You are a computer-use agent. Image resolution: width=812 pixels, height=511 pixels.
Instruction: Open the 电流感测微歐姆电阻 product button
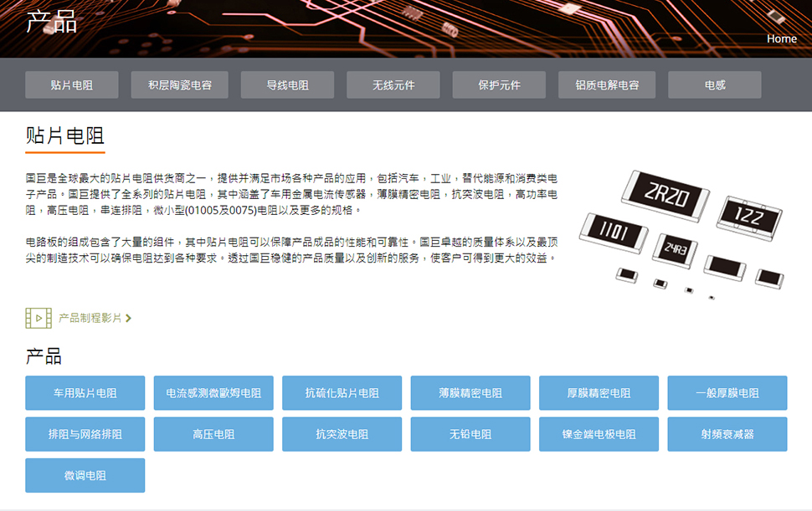tap(213, 393)
